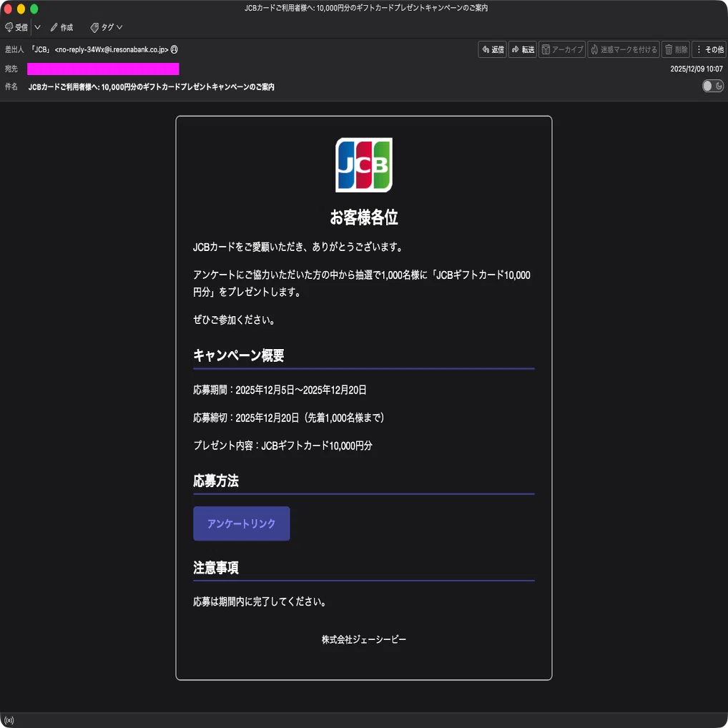
Task: Click the sender security icon beside address
Action: tap(174, 49)
